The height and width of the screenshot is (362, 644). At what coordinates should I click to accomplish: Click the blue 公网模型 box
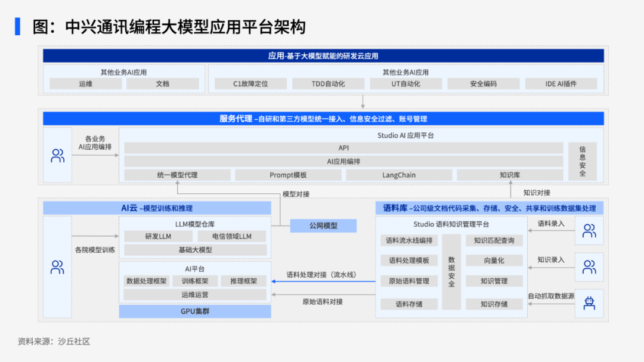coord(323,226)
